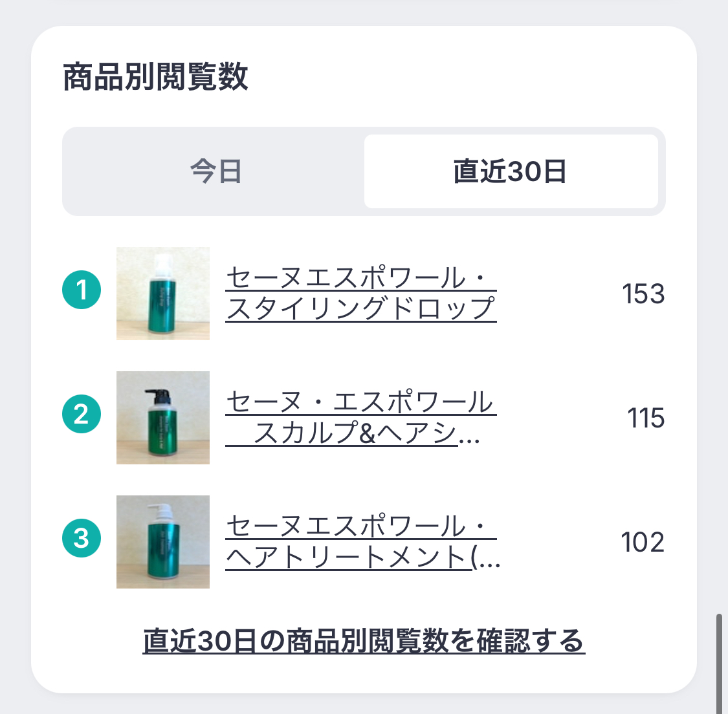This screenshot has height=714, width=728.
Task: Open セーヌ・エスポワール スカルプ&ヘアシ product link
Action: pyautogui.click(x=360, y=418)
